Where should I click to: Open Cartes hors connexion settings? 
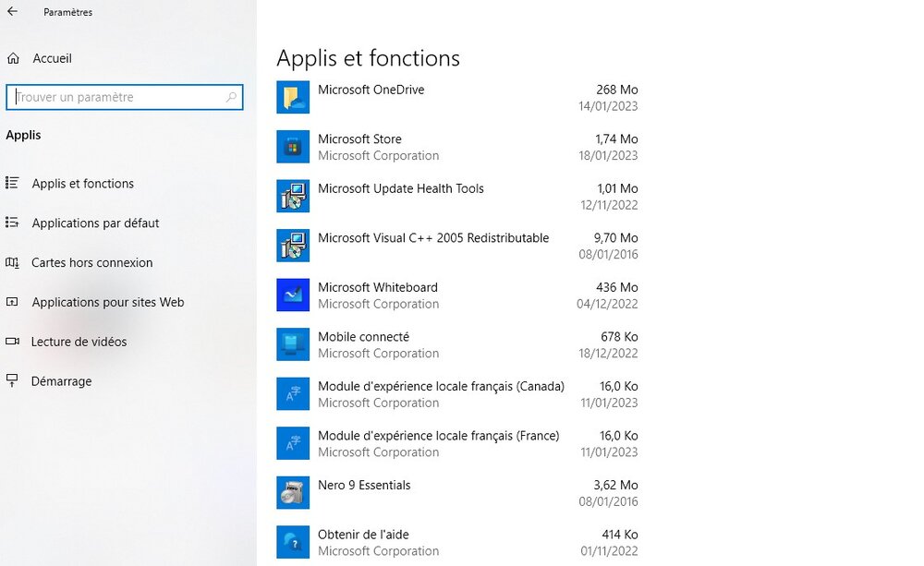tap(91, 262)
